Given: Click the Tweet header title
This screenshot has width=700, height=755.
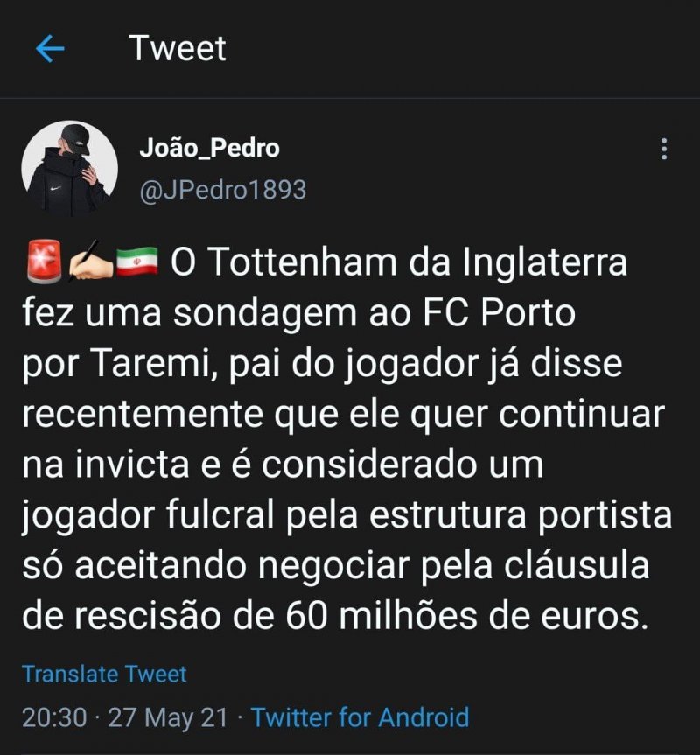Looking at the screenshot, I should (x=178, y=48).
